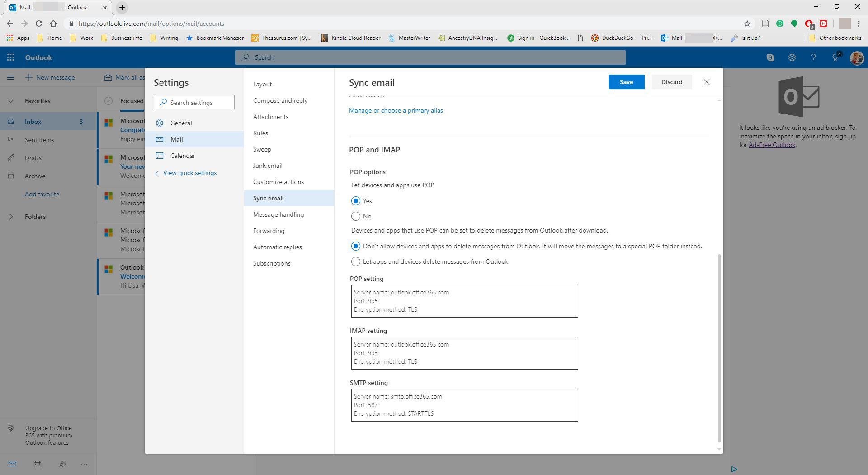Open the Bookmark Manager bookmark
Viewport: 868px width, 475px height.
coord(215,38)
